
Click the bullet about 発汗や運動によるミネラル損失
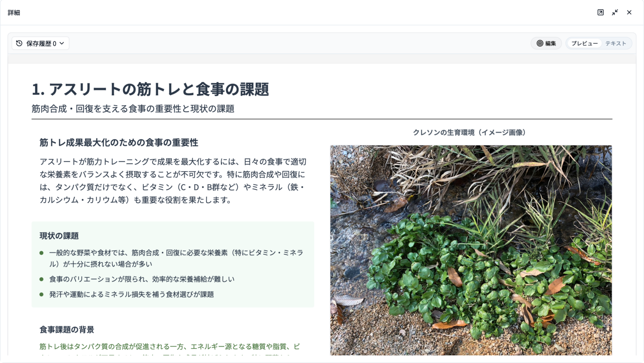click(131, 295)
